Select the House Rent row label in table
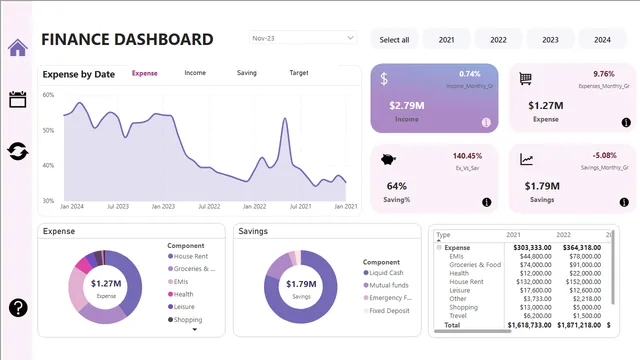This screenshot has width=640, height=360. [466, 282]
